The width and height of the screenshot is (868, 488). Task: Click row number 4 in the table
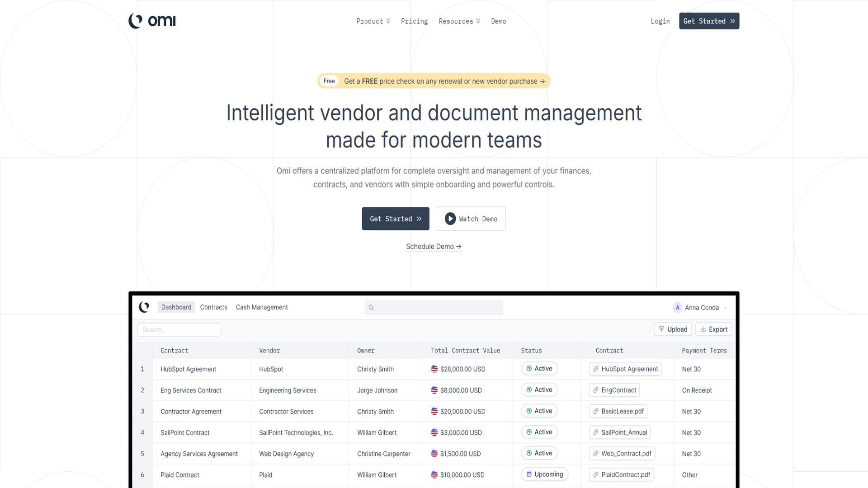[142, 432]
